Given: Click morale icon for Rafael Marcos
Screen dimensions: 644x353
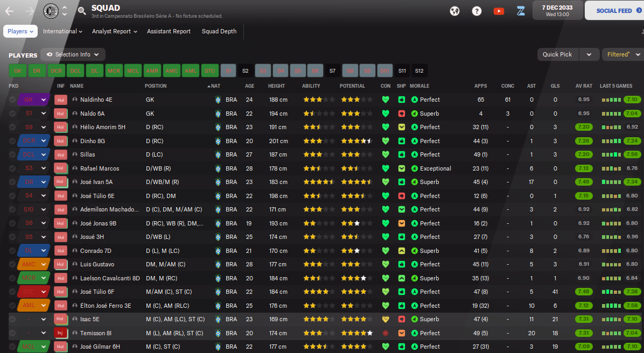Looking at the screenshot, I should [415, 168].
